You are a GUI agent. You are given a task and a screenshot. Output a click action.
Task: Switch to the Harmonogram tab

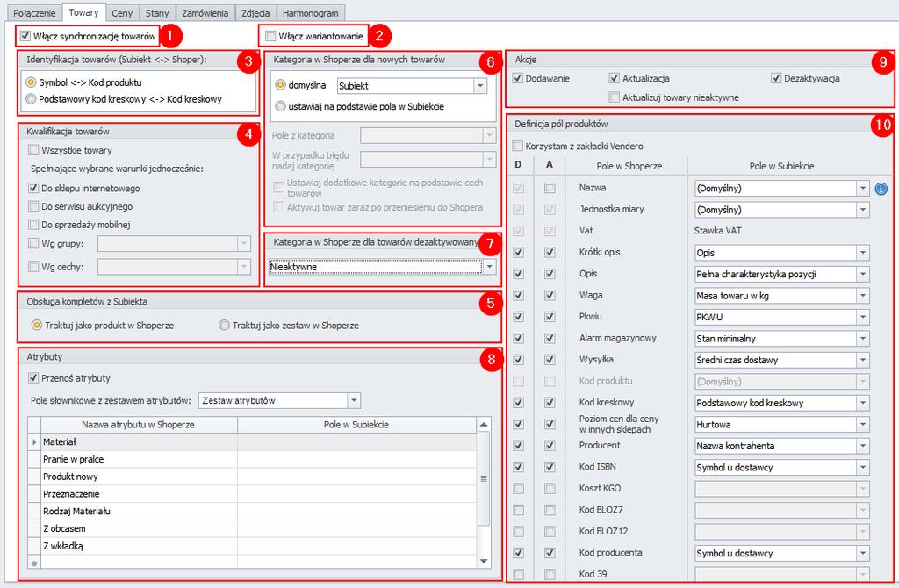[311, 12]
